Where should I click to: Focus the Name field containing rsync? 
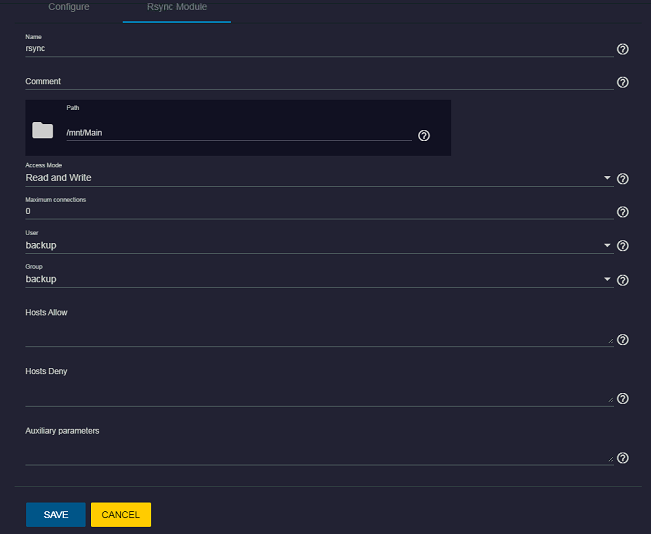[x=319, y=49]
